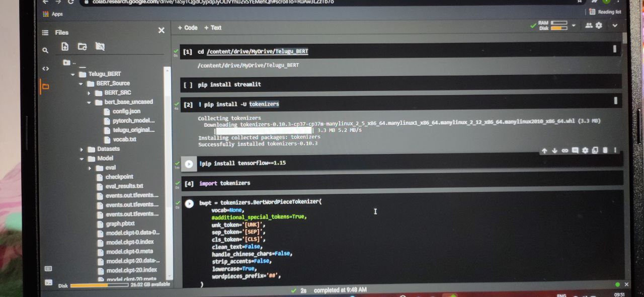Click 'completed at 9:48 AM' status text
The height and width of the screenshot is (297, 644).
click(340, 290)
